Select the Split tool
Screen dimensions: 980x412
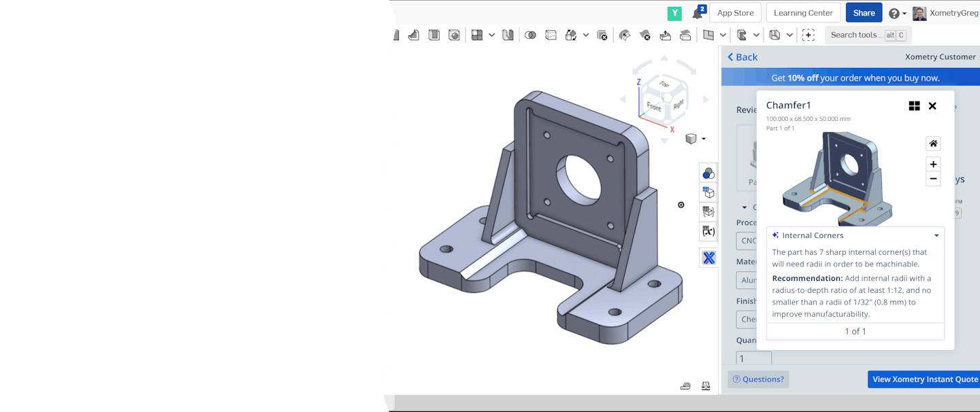(551, 35)
